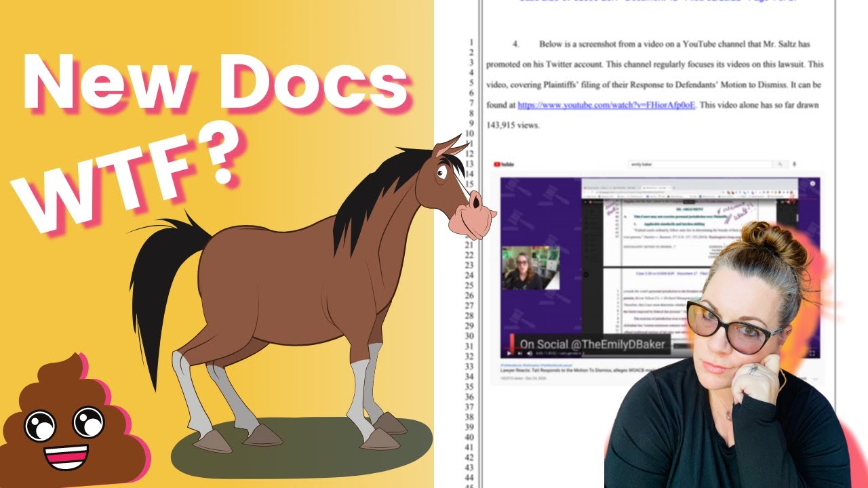Screen dimensions: 868x488
Task: Open the YouTube video hyperlink in the document
Action: click(x=607, y=105)
